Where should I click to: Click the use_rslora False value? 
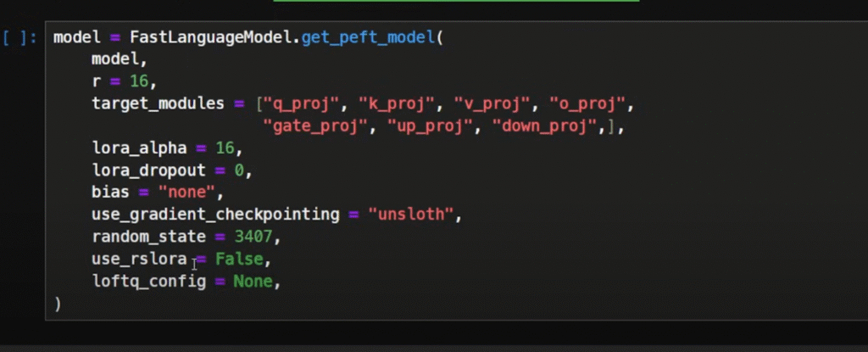pyautogui.click(x=239, y=259)
